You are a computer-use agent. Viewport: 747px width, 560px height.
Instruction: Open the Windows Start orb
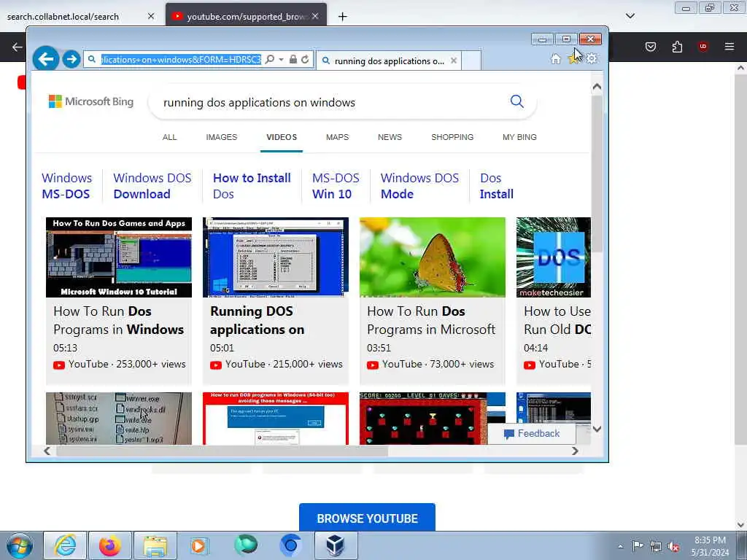click(20, 545)
